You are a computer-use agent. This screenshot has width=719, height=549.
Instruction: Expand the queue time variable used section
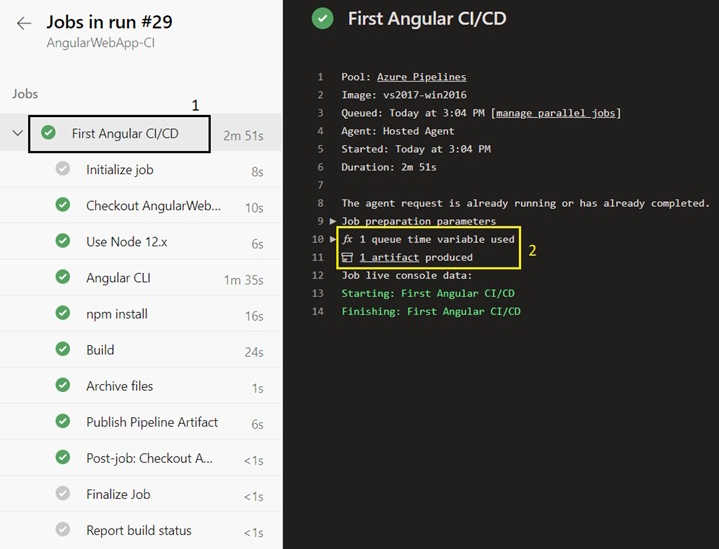click(x=333, y=239)
